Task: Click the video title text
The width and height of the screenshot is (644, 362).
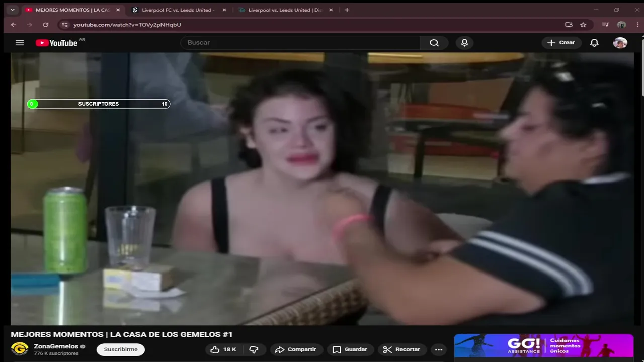Action: click(x=121, y=334)
